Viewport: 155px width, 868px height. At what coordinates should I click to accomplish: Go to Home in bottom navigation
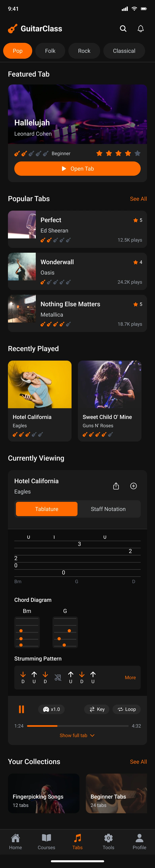(15, 842)
